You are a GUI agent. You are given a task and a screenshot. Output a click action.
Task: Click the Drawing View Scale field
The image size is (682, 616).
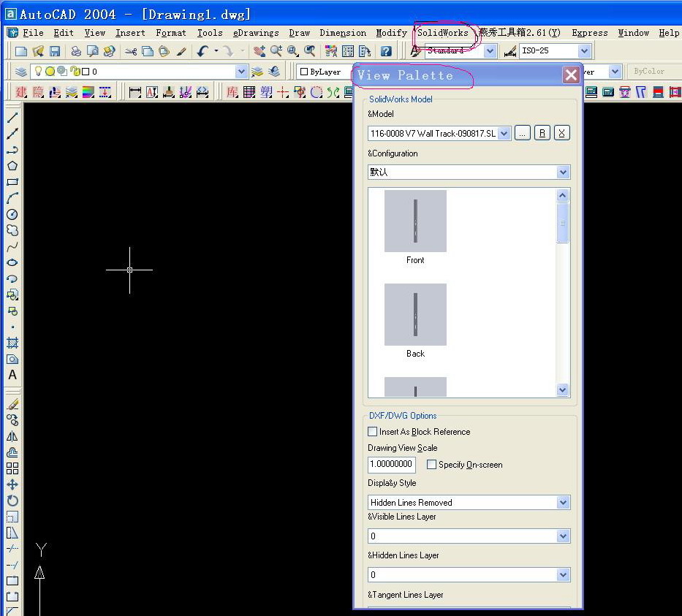392,465
